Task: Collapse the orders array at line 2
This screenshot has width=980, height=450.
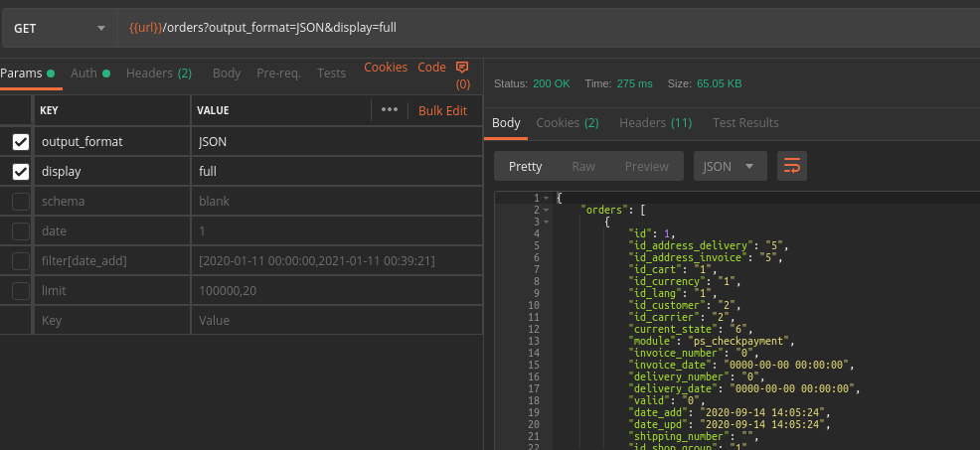Action: (547, 210)
